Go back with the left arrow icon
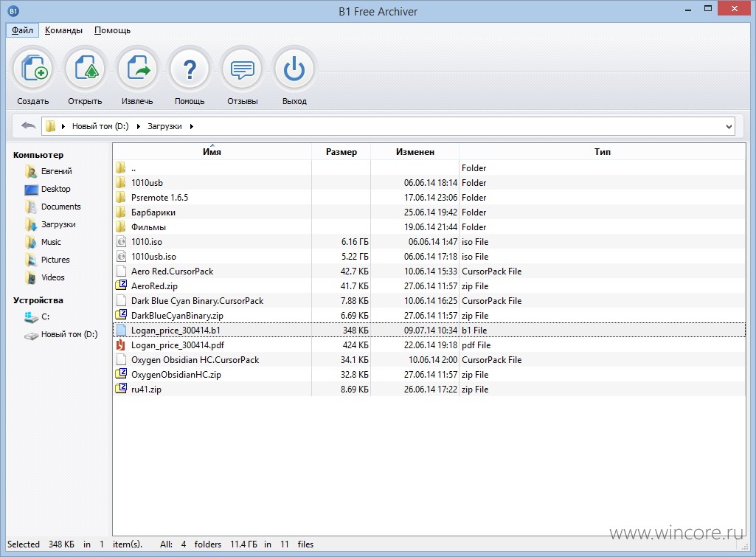This screenshot has height=557, width=756. point(29,126)
